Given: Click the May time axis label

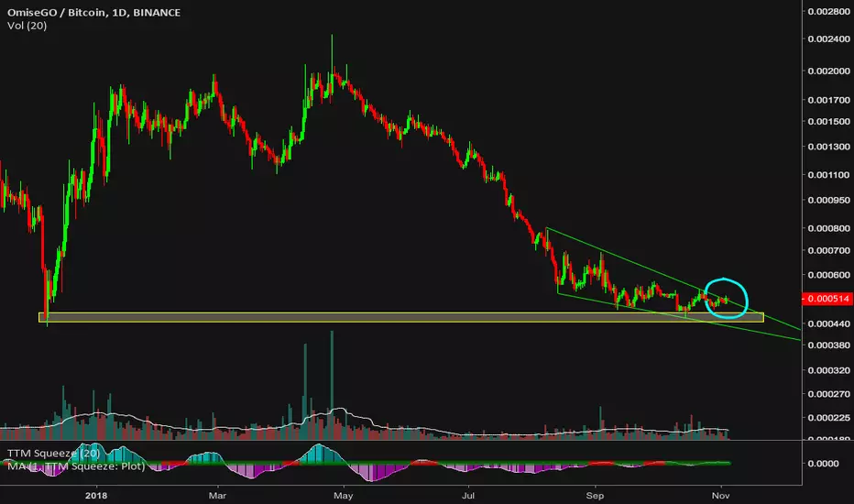Looking at the screenshot, I should (x=343, y=495).
